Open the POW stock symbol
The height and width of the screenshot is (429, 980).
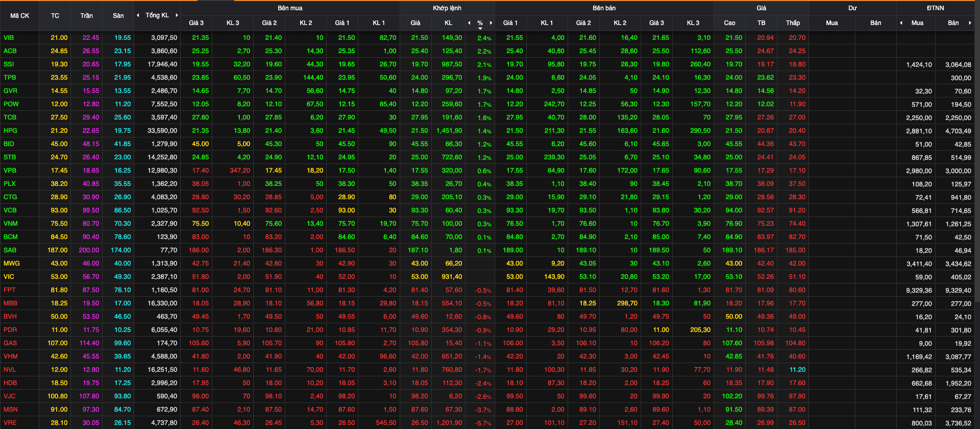pos(11,104)
